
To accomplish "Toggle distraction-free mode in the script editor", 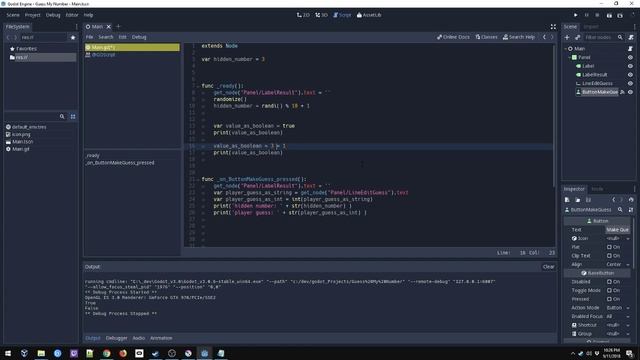I will [x=553, y=27].
